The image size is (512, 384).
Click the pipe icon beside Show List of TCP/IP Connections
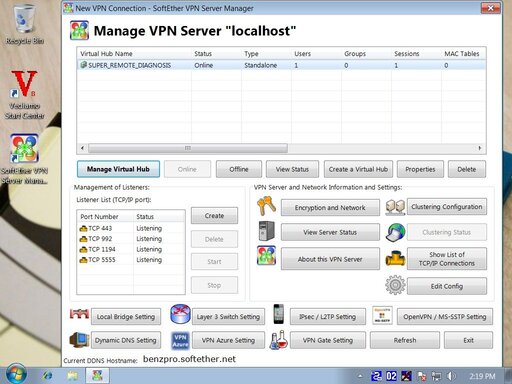click(395, 258)
